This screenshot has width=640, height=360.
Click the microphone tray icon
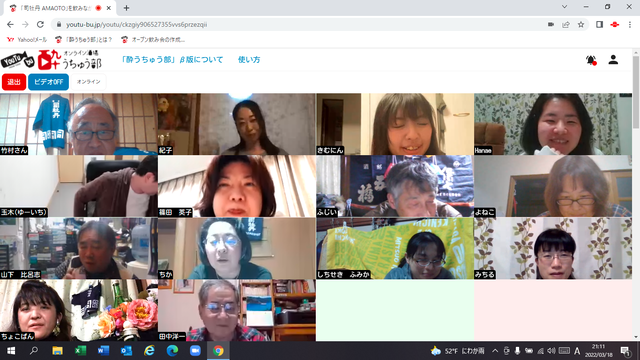tap(518, 351)
